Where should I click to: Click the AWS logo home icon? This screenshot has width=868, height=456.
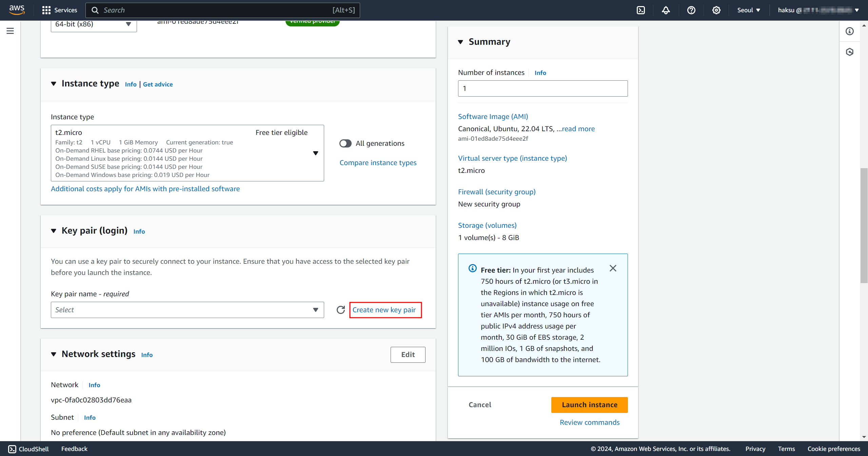17,10
